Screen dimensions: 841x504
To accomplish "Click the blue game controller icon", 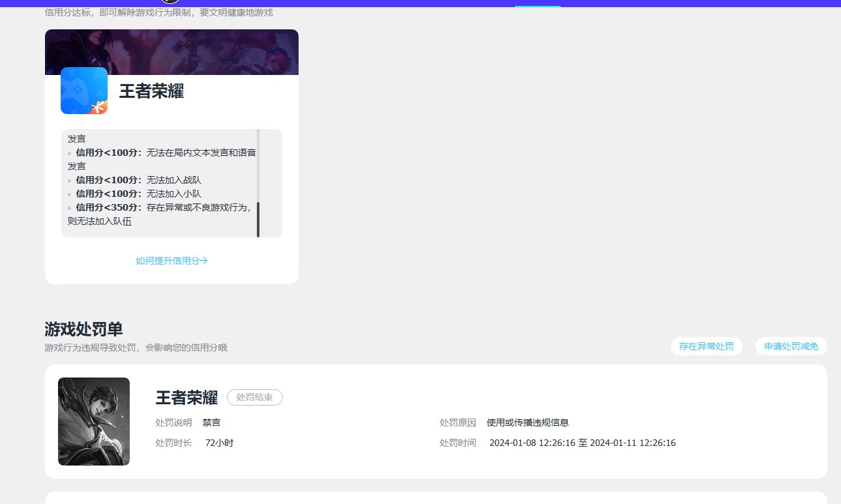I will pos(84,91).
